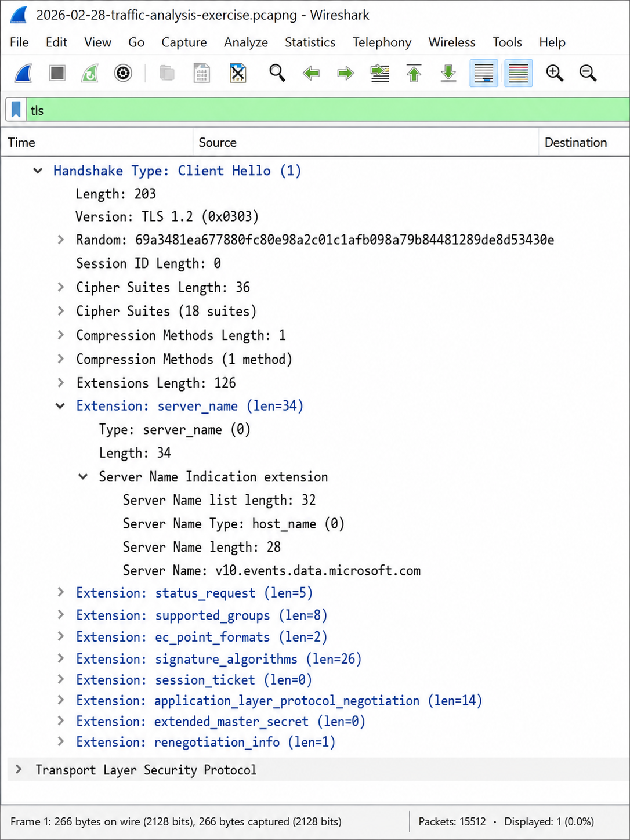Select Version: TLS 1.2 (0x0303) row

pos(167,217)
